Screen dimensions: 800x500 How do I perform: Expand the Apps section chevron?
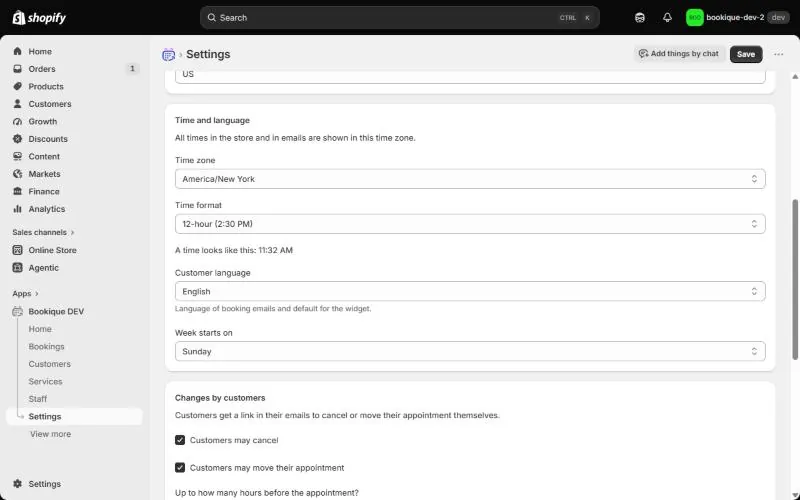(x=37, y=294)
